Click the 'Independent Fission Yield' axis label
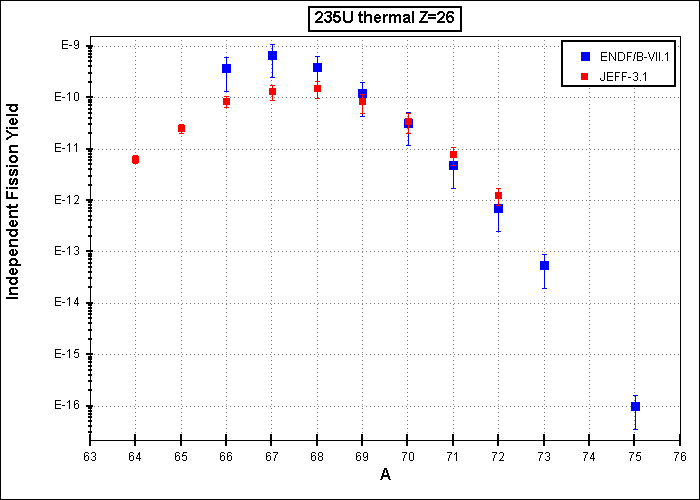Screen dimensions: 700x500 coord(13,202)
